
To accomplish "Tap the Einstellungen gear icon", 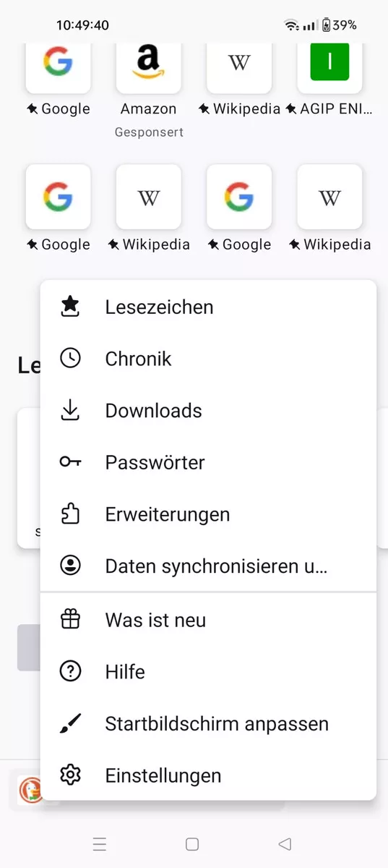I will click(x=70, y=775).
